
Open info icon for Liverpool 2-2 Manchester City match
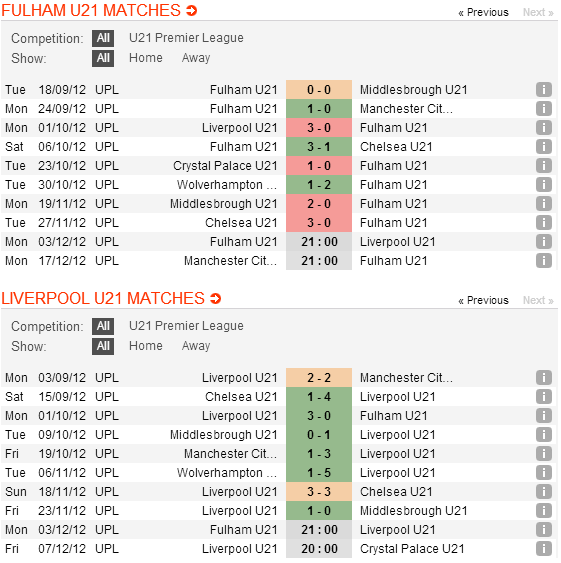tap(544, 378)
